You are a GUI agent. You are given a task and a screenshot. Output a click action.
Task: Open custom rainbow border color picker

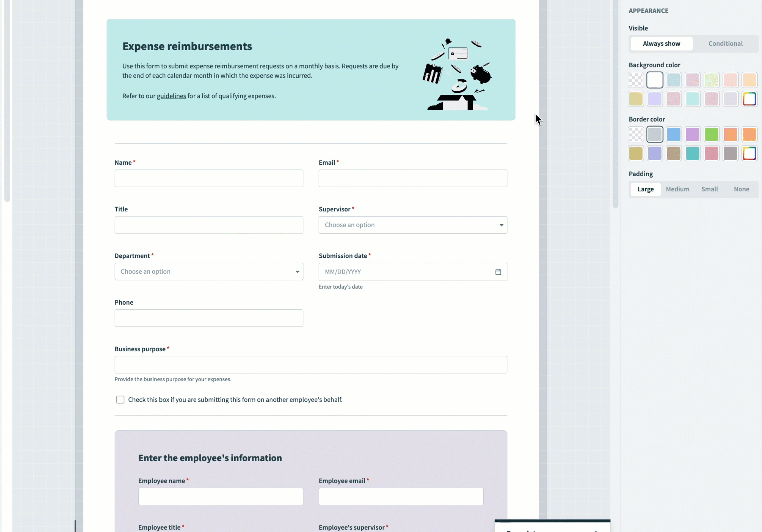point(749,153)
